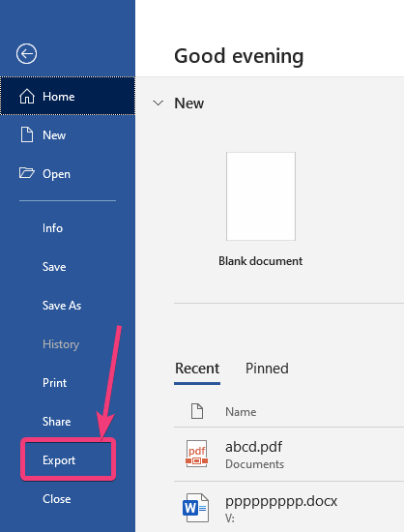Image resolution: width=404 pixels, height=532 pixels.
Task: Select the Blank document thumbnail
Action: coord(261,196)
